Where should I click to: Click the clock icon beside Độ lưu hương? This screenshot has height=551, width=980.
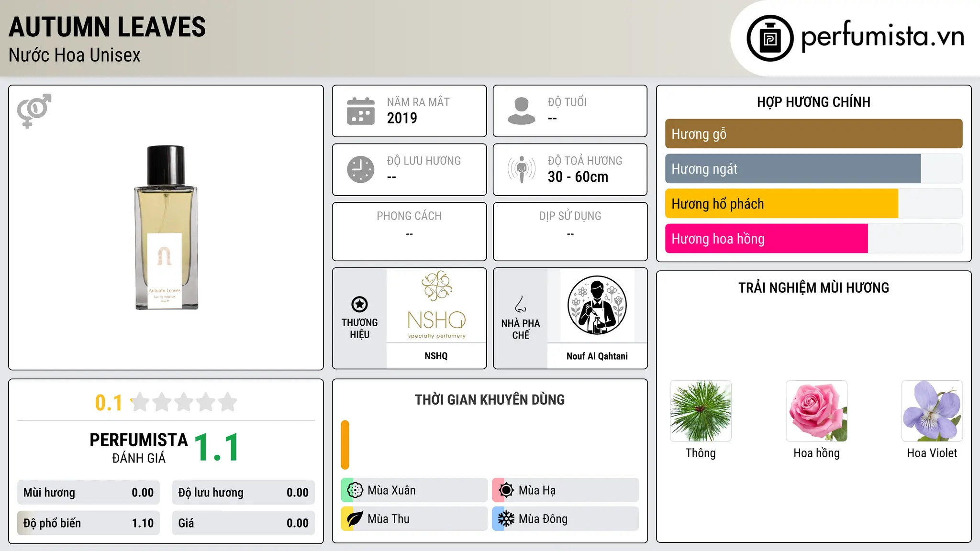pos(361,169)
